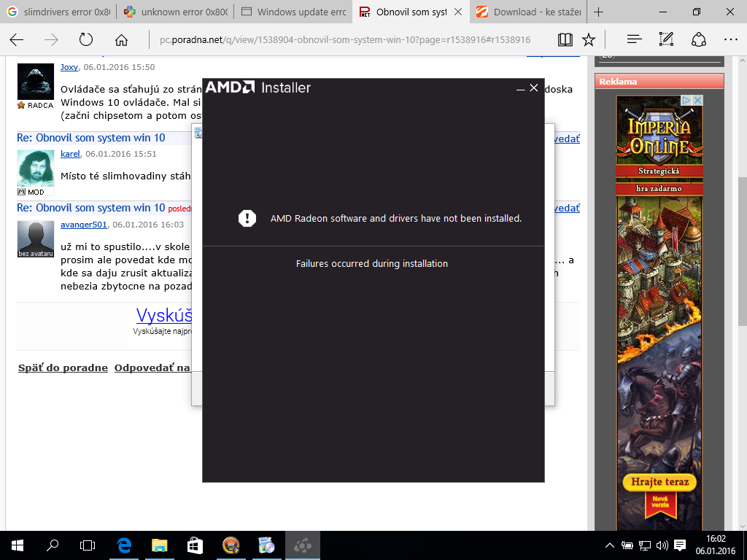Open Task View on taskbar
Screen dimensions: 747x560
88,545
